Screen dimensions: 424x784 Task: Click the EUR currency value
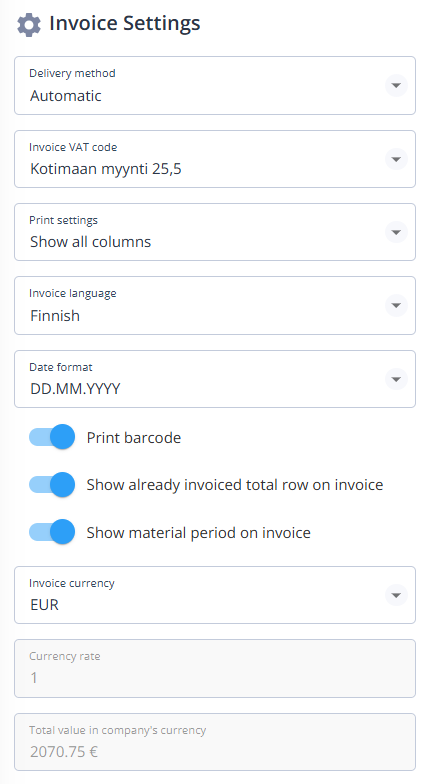pyautogui.click(x=44, y=604)
